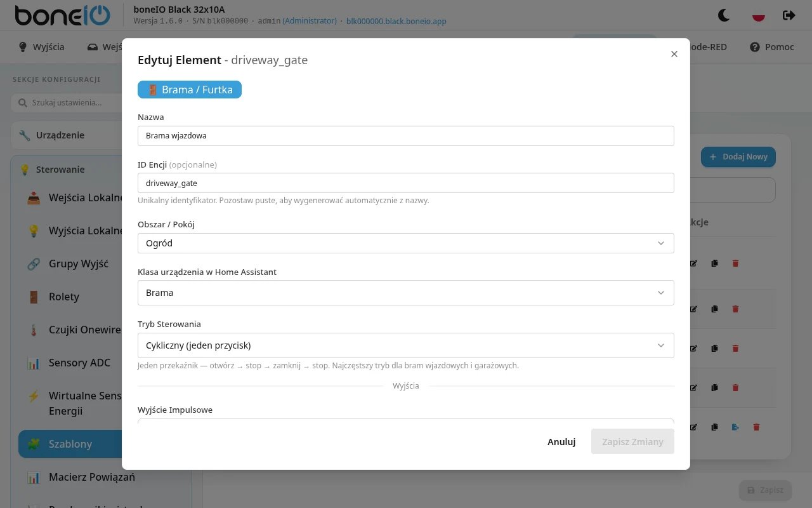Click the chart icon for Sensory ADC
812x508 pixels.
tap(34, 363)
